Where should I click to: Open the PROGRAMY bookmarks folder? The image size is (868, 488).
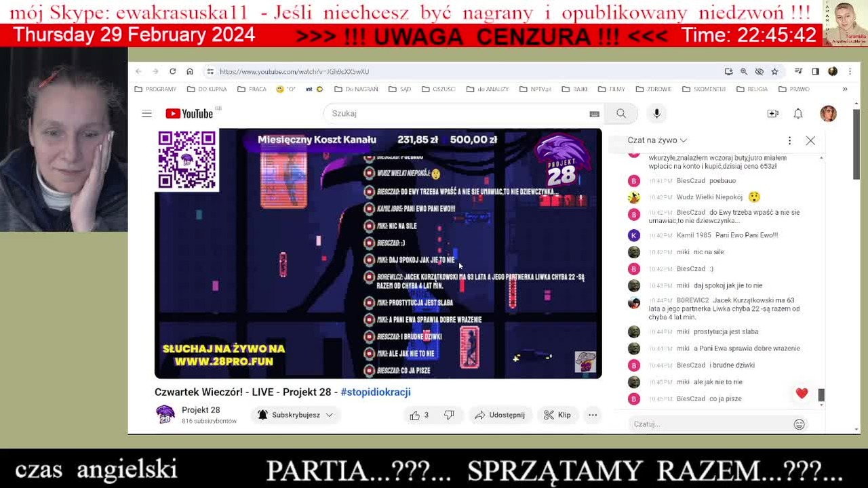(155, 89)
